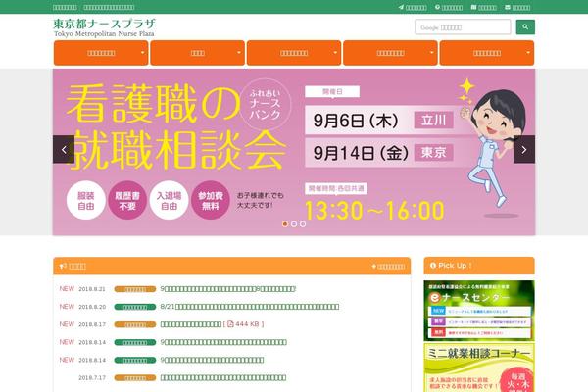This screenshot has height=392, width=588.
Task: Click the 9月14日(金) 東京 date on banner
Action: pyautogui.click(x=379, y=153)
